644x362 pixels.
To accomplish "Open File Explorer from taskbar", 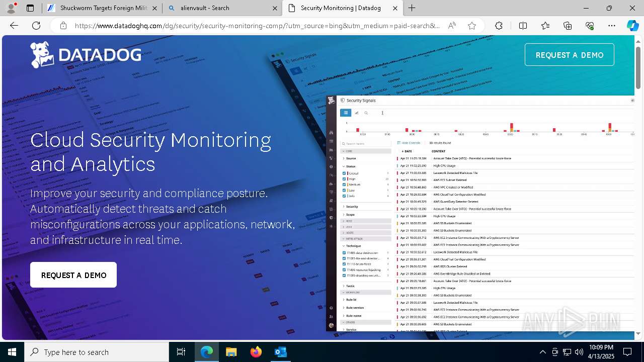I will pos(231,352).
